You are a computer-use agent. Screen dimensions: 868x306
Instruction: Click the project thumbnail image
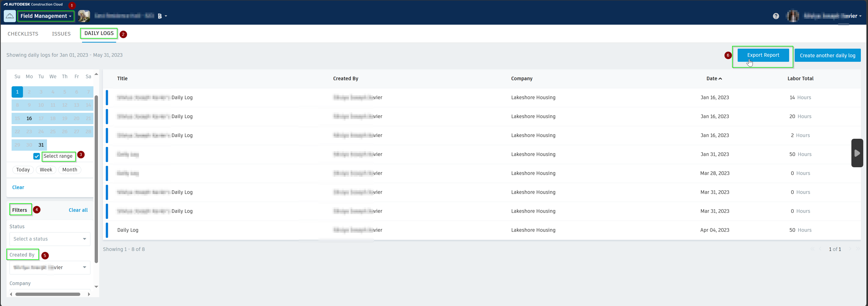pyautogui.click(x=83, y=16)
